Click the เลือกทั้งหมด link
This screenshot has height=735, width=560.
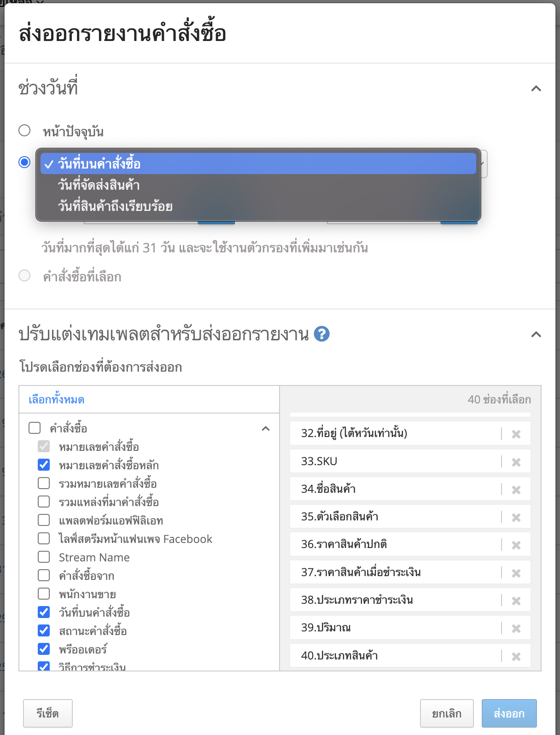(x=56, y=399)
